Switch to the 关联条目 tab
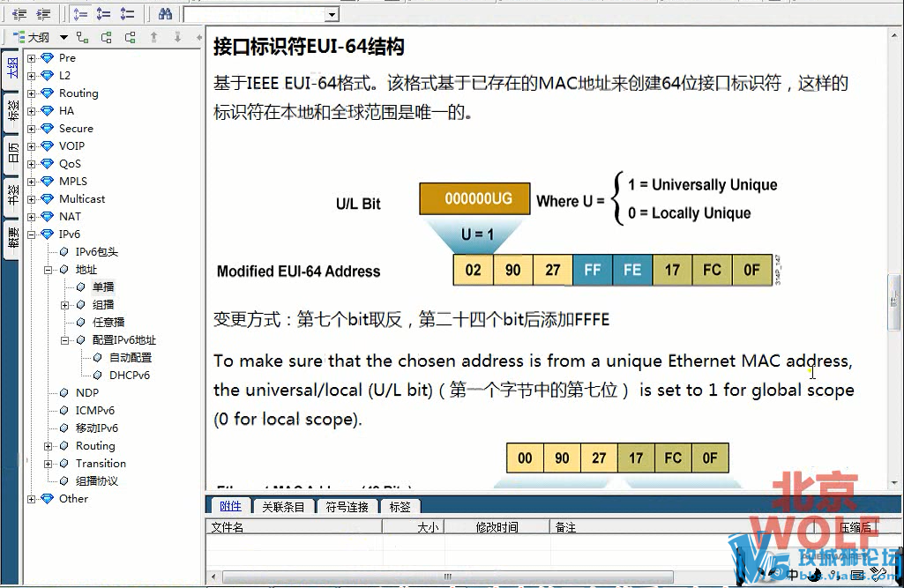 pos(283,506)
